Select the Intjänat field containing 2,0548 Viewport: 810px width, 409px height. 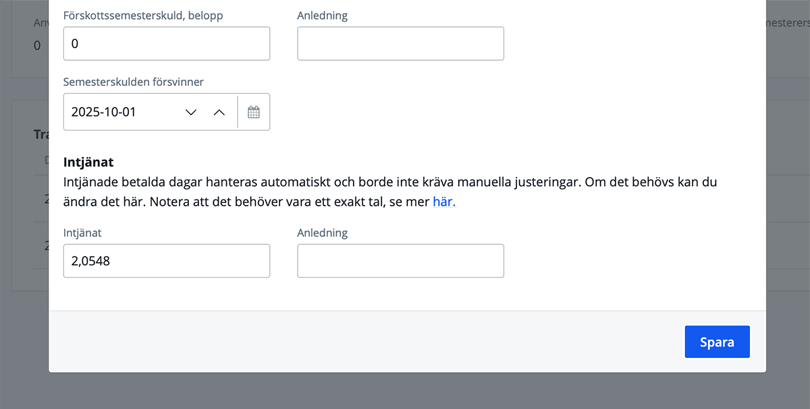click(166, 261)
